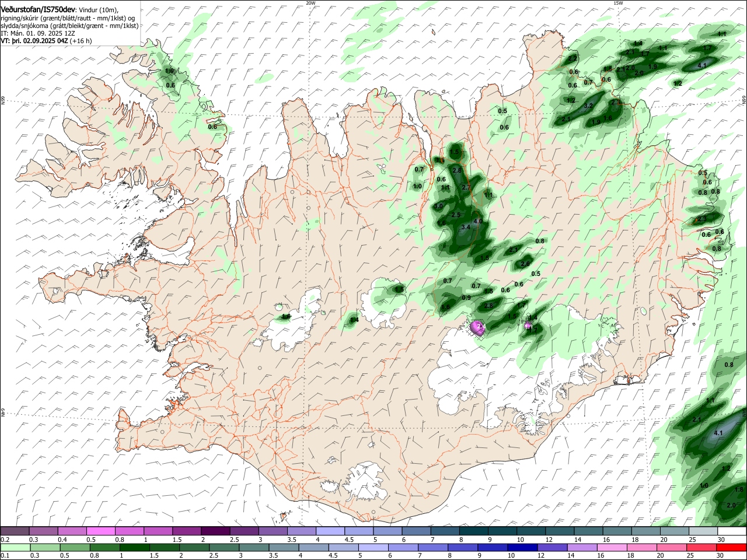
Task: Click the white upper-row swatch labeled 30
Action: [732, 531]
